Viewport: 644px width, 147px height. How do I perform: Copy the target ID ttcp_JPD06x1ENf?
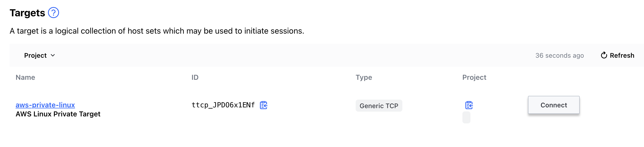click(x=263, y=105)
